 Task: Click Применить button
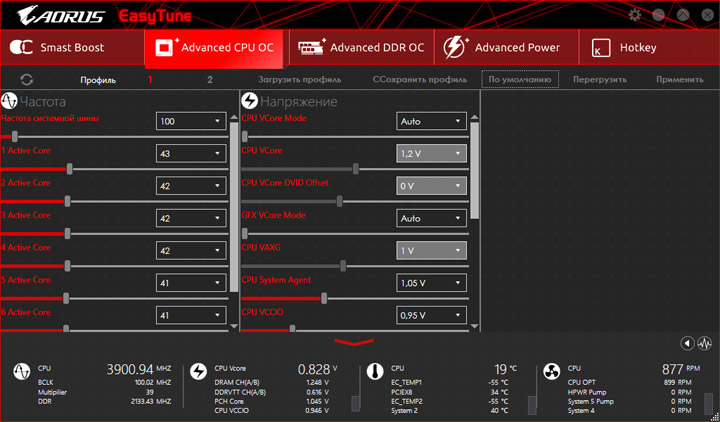pos(680,79)
